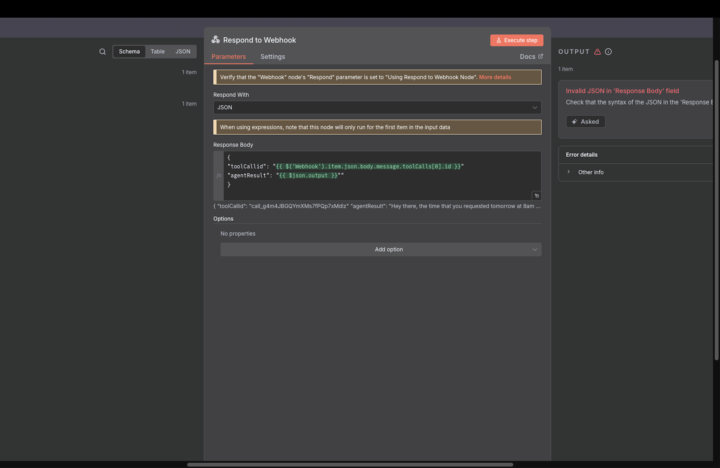Click the OUTPUT panel heading
The width and height of the screenshot is (720, 468).
[574, 52]
